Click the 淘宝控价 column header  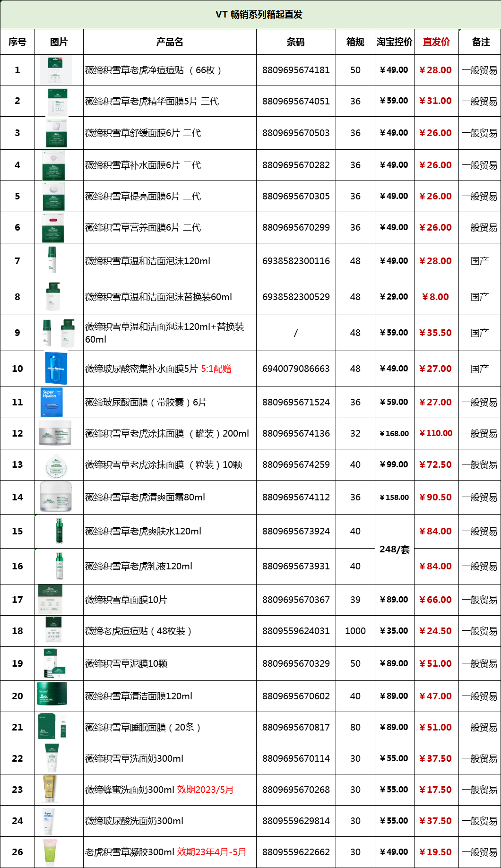(395, 42)
